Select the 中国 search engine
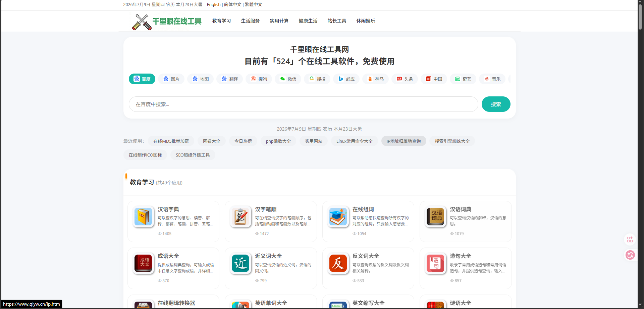Viewport: 644px width, 309px height. 434,79
